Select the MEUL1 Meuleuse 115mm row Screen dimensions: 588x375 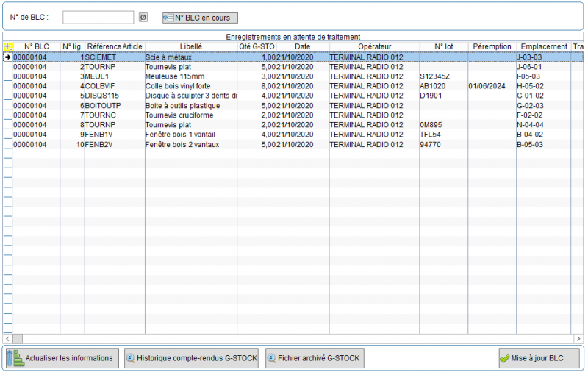point(190,76)
